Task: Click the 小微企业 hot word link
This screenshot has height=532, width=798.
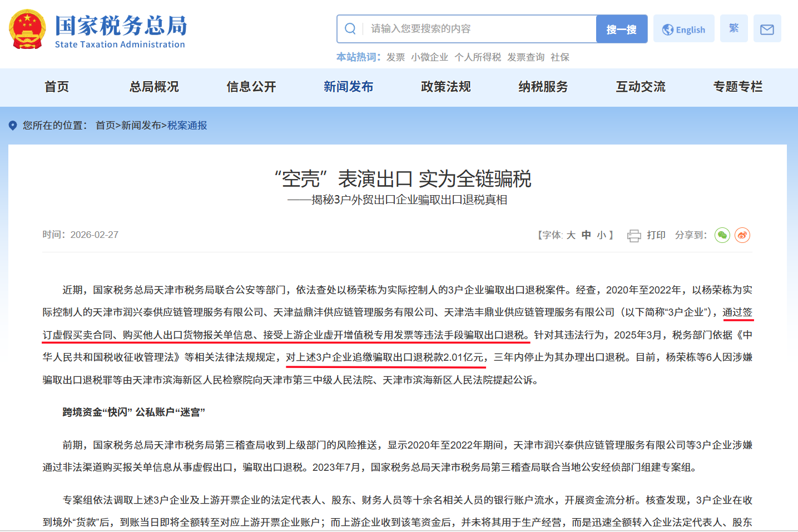Action: click(x=430, y=57)
